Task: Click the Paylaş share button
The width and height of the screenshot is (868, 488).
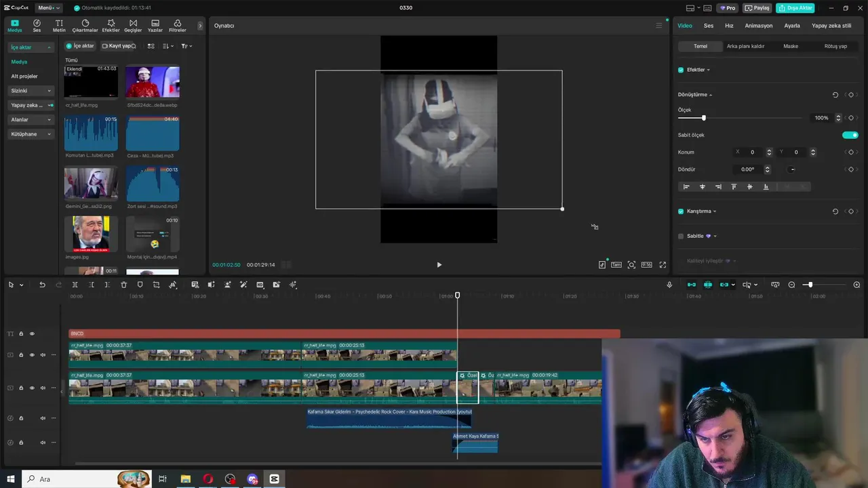Action: click(x=757, y=8)
